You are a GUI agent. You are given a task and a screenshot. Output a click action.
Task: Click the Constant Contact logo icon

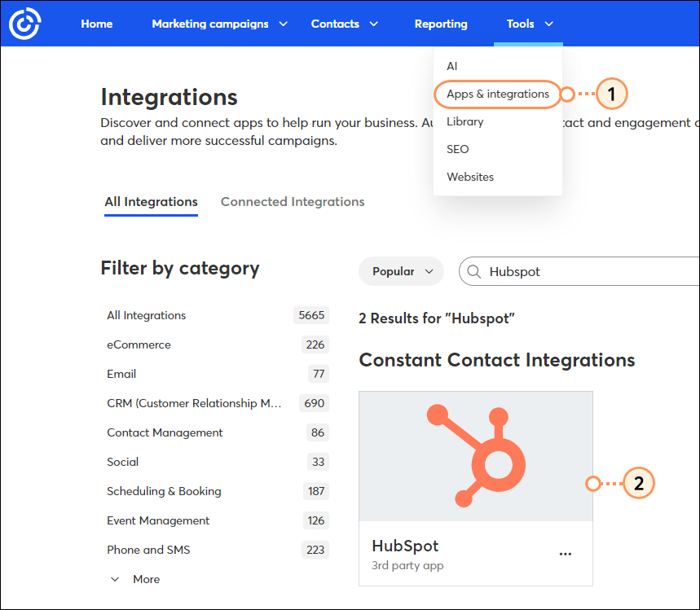point(24,23)
